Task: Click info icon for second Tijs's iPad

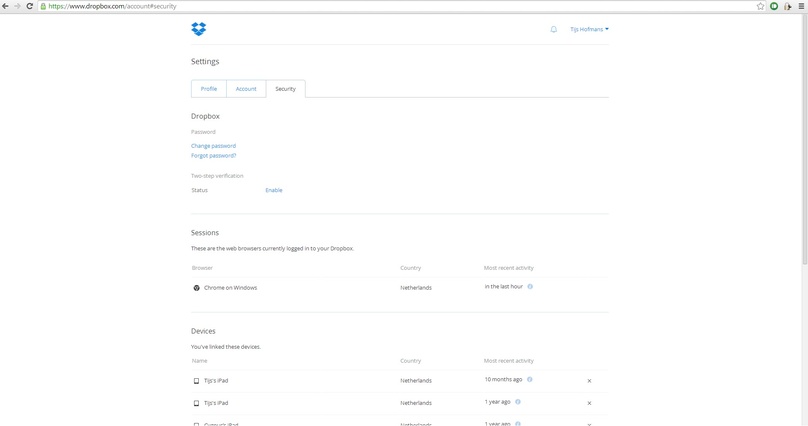Action: (x=518, y=402)
